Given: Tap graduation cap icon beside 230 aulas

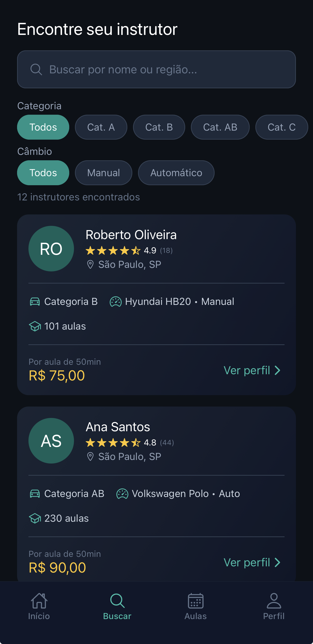Looking at the screenshot, I should 35,518.
